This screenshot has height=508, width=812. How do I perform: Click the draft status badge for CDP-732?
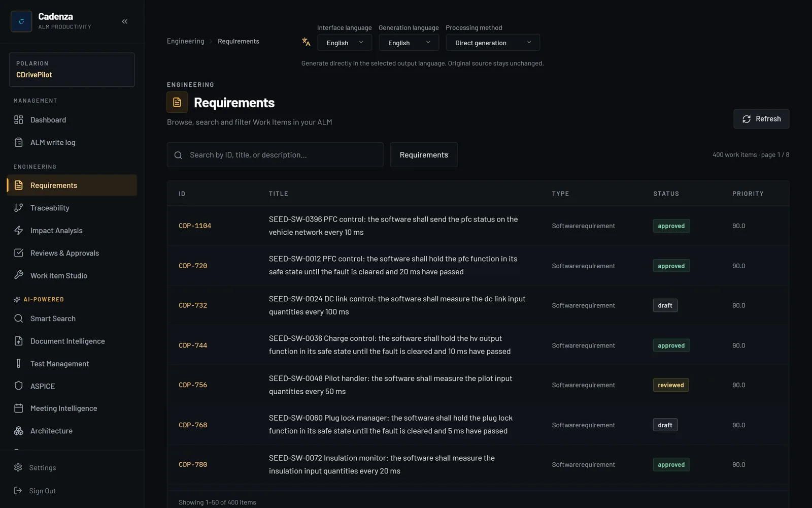(665, 305)
